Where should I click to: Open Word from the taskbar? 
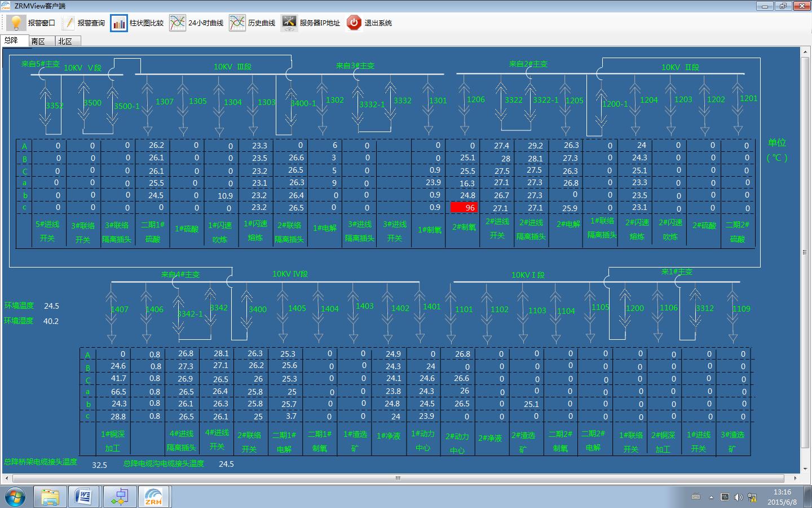click(x=84, y=497)
